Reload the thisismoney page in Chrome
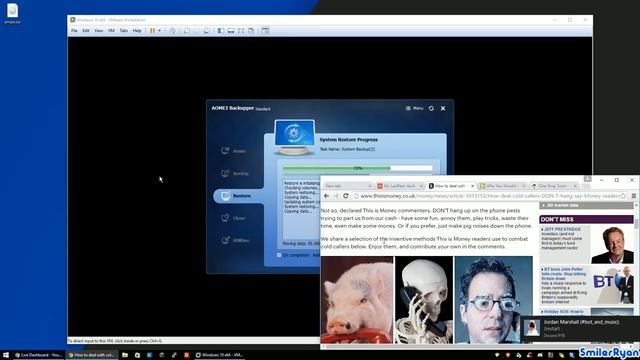The image size is (640, 360). [346, 196]
